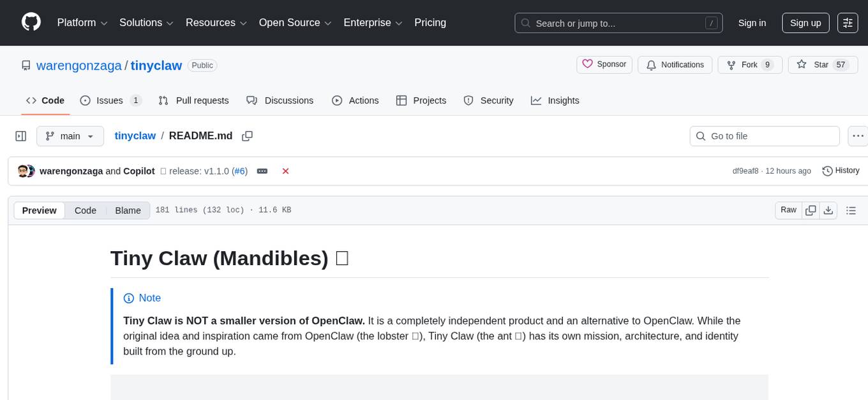This screenshot has height=400, width=868.
Task: Switch to Preview view
Action: [x=40, y=210]
